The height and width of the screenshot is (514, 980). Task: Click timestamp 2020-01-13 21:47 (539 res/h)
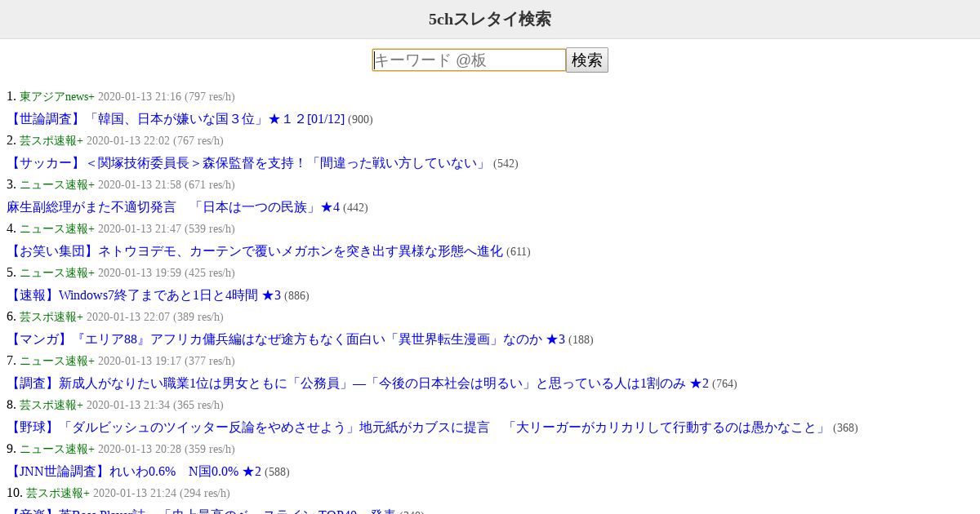pos(167,228)
